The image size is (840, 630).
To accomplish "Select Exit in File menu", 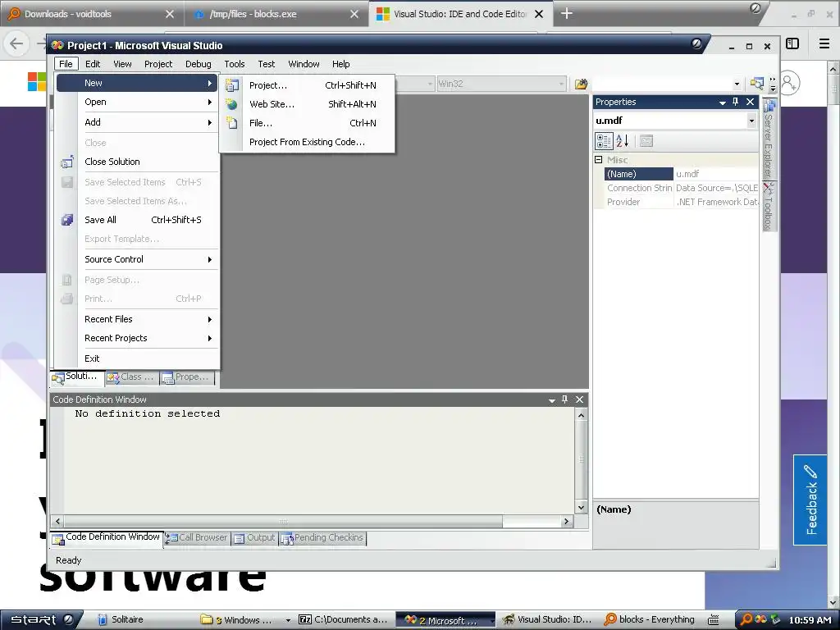I will (x=139, y=358).
